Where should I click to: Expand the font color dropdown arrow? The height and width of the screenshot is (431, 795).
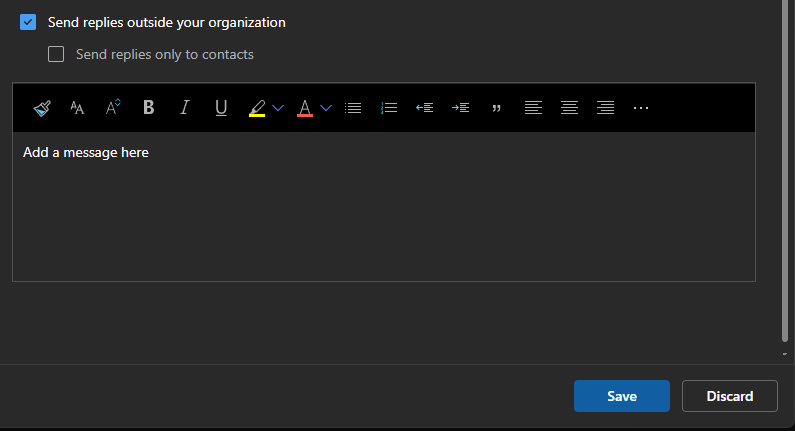click(326, 108)
